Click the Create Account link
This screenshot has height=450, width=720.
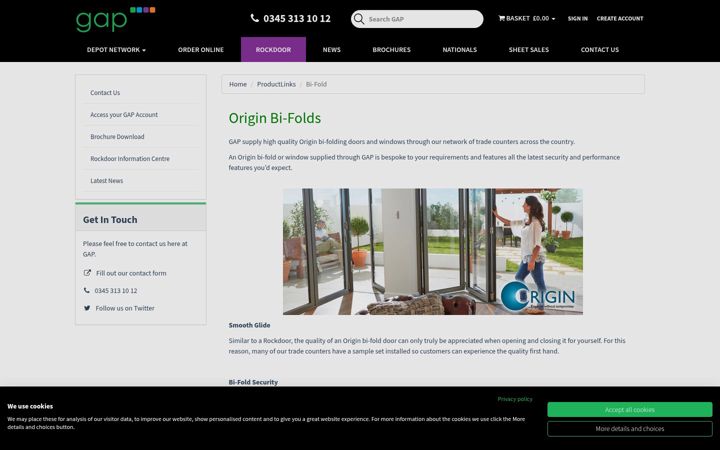pyautogui.click(x=620, y=18)
